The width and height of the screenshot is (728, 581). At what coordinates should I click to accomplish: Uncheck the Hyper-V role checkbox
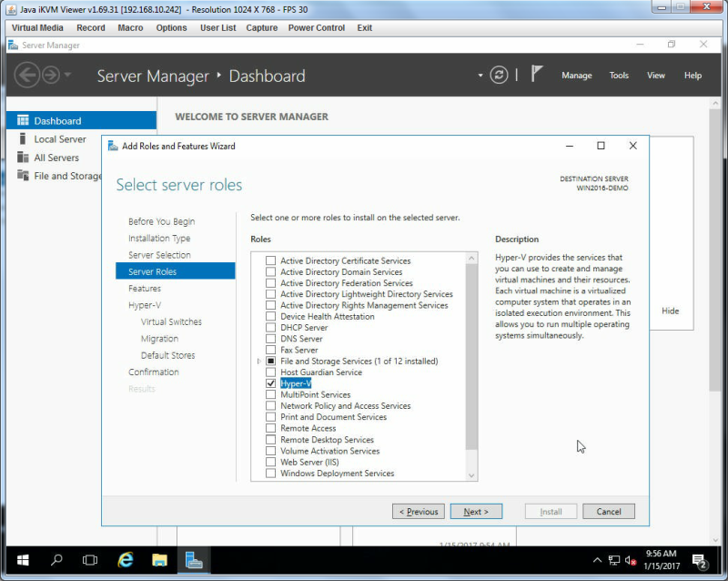click(270, 383)
